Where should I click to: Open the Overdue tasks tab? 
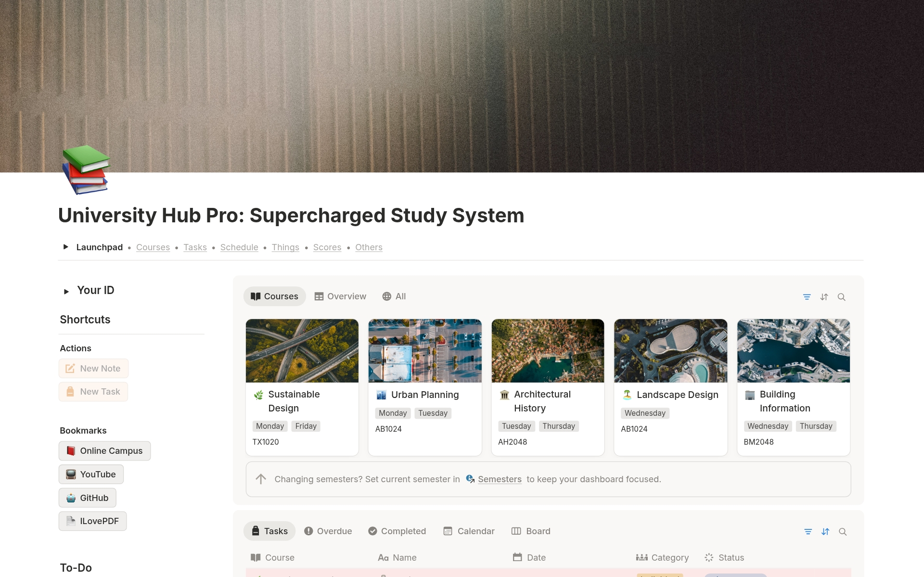coord(328,531)
